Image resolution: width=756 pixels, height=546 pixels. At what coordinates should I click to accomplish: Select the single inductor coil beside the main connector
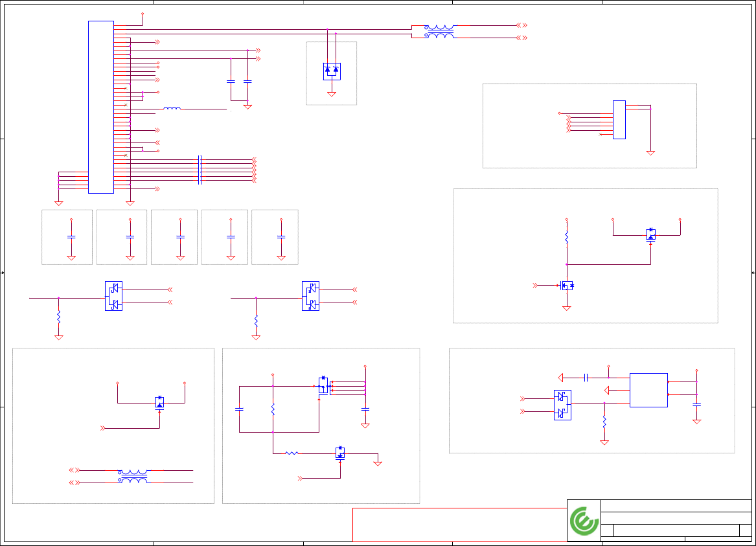[x=172, y=108]
